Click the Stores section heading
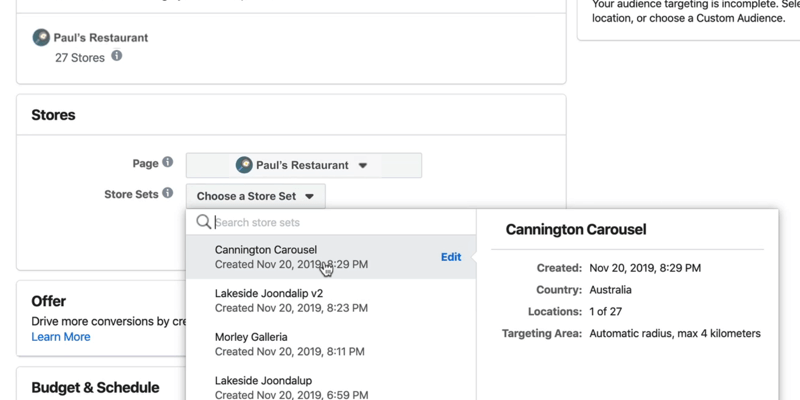Image resolution: width=800 pixels, height=400 pixels. (x=53, y=115)
